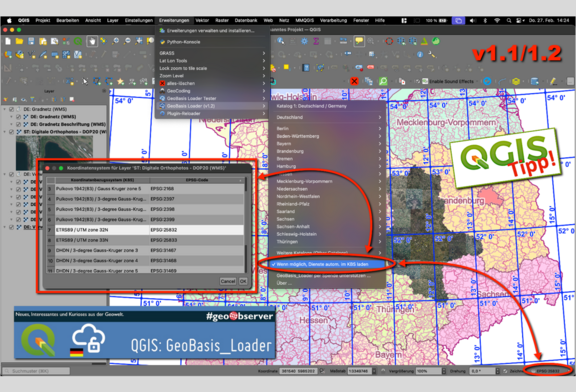Viewport: 576px width, 392px height.
Task: Open the Lat Lon Tools submenu
Action: point(212,61)
